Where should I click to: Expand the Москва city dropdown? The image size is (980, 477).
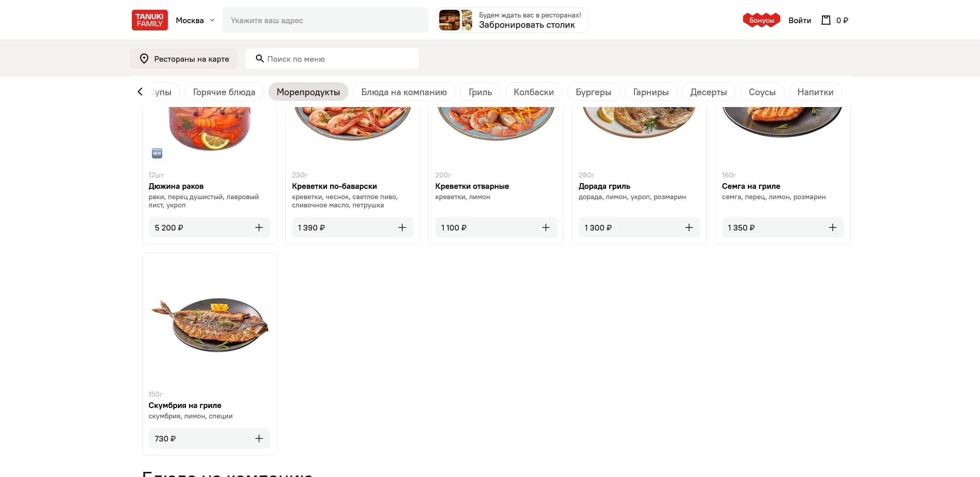coord(195,21)
